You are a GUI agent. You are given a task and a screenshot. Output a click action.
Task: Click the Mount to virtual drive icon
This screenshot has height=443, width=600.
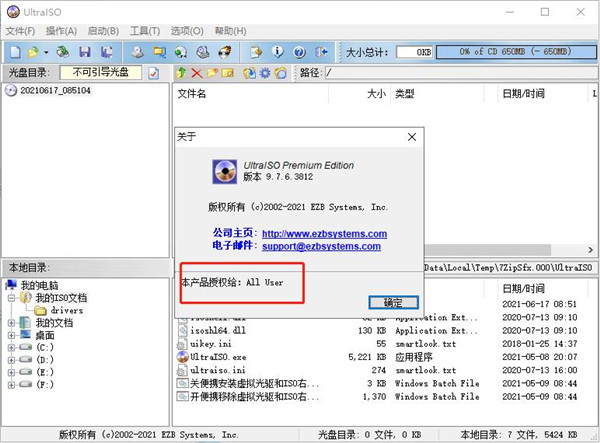pyautogui.click(x=203, y=52)
